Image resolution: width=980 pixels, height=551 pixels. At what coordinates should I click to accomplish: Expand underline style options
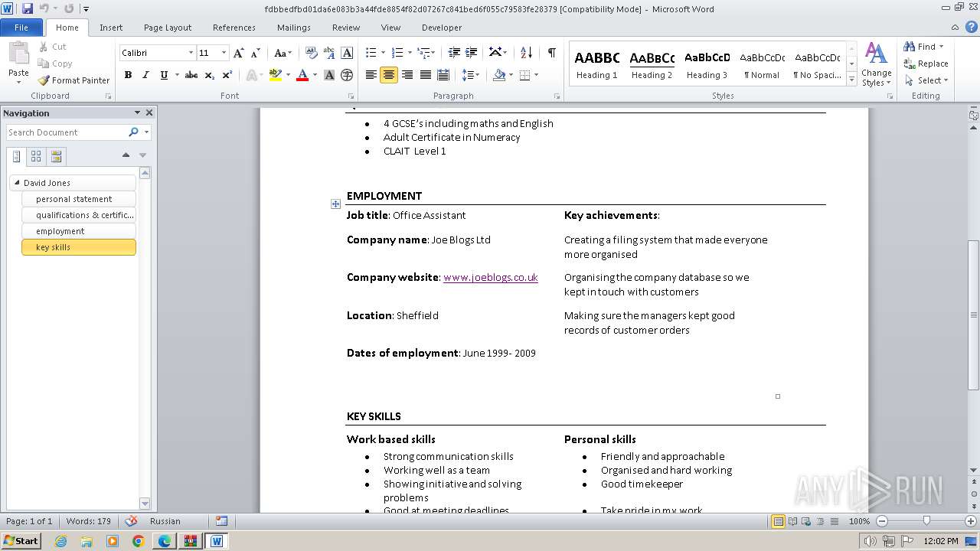pyautogui.click(x=177, y=75)
